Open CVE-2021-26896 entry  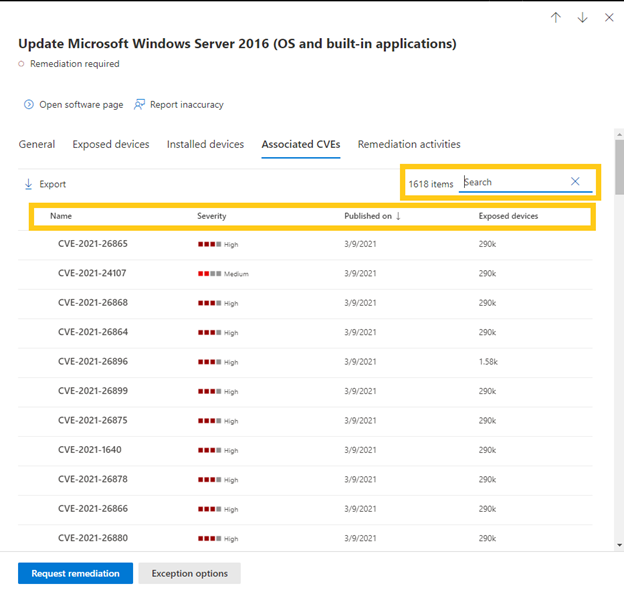click(x=93, y=362)
